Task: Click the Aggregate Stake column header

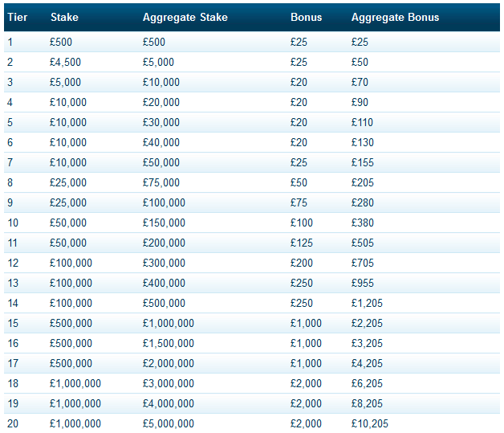Action: click(x=185, y=18)
